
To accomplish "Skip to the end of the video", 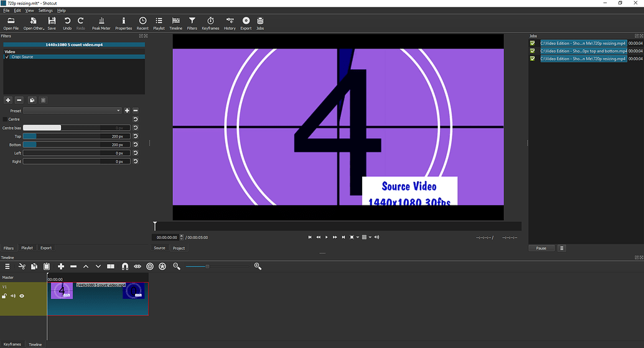I will 343,237.
